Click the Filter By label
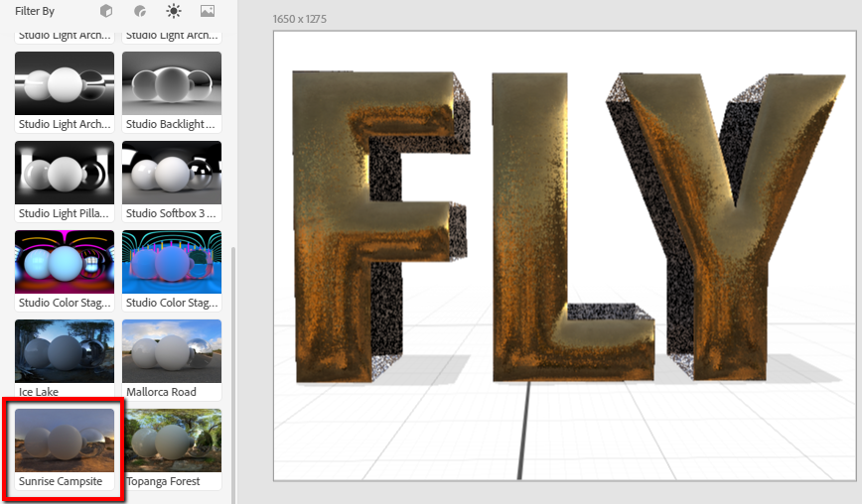This screenshot has width=862, height=504. [x=35, y=11]
